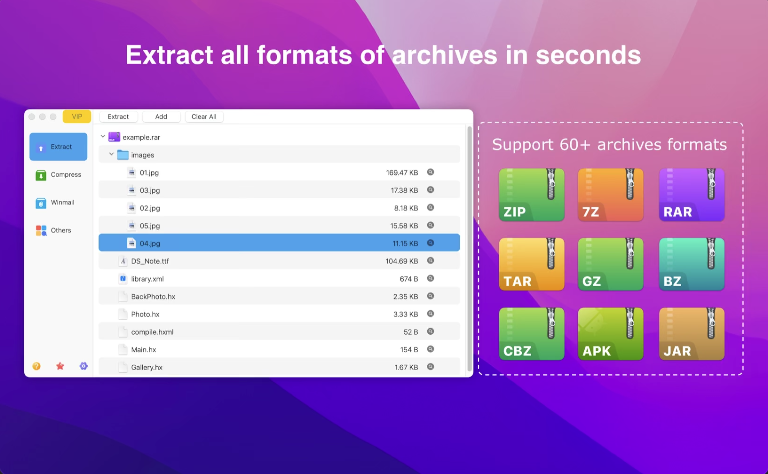Click the Clear All button
The width and height of the screenshot is (768, 474).
coord(204,117)
